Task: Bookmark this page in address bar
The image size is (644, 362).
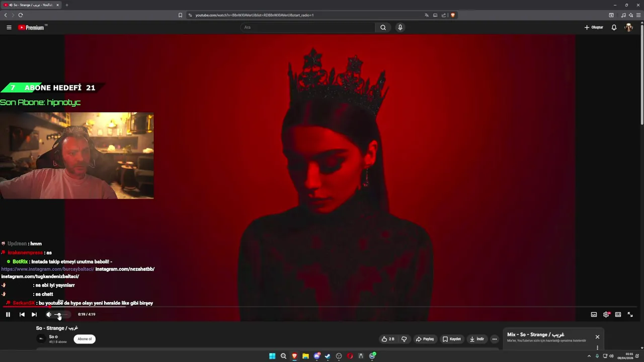Action: click(180, 15)
